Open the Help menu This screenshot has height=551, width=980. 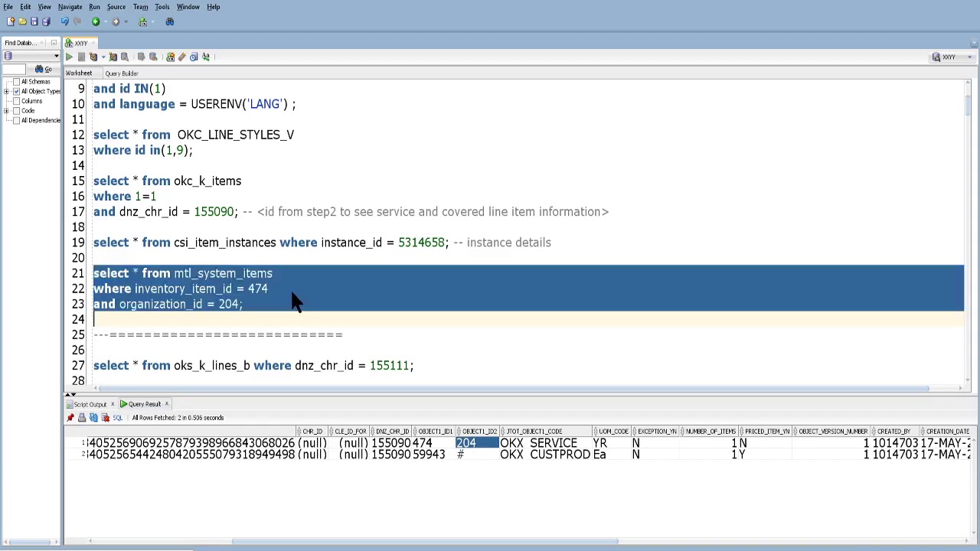coord(214,7)
